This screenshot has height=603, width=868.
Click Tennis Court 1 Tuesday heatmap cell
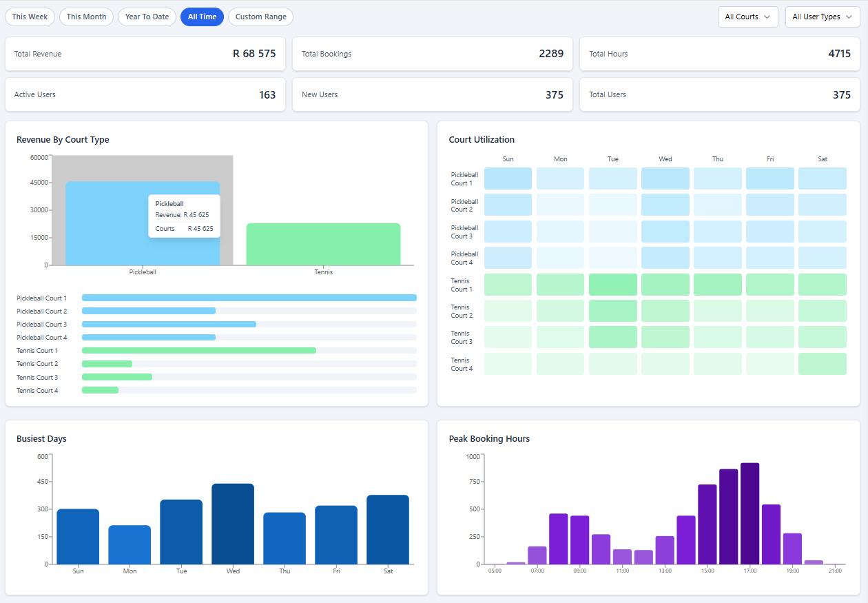612,285
